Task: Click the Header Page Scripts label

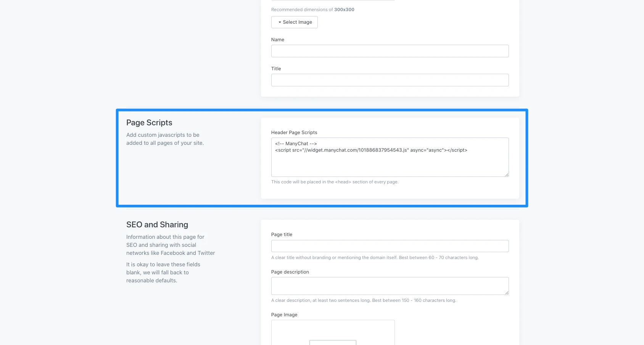Action: pos(294,133)
